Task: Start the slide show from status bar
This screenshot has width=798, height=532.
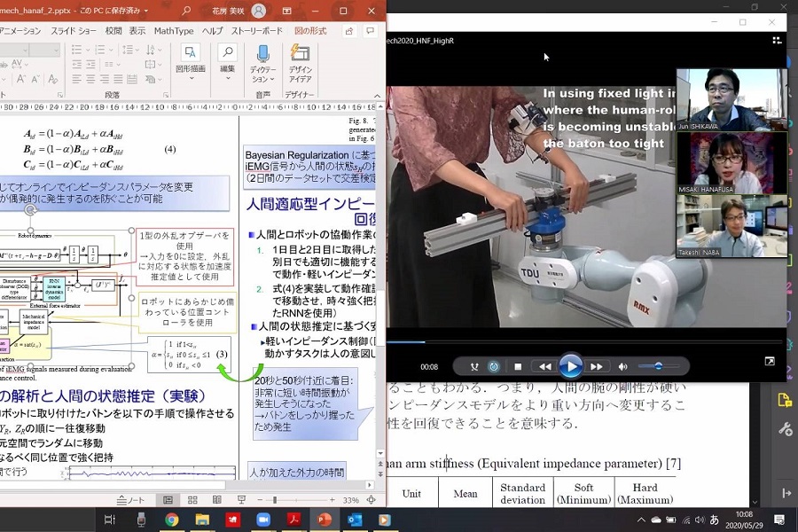Action: click(241, 500)
